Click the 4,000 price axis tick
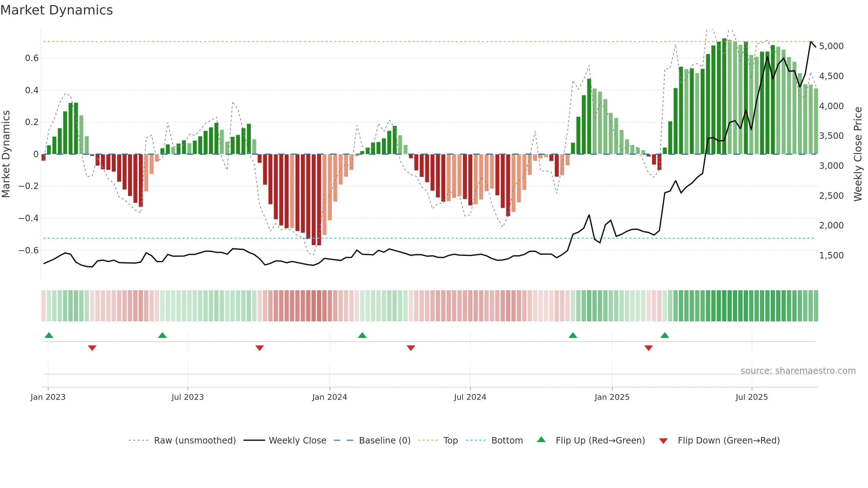The height and width of the screenshot is (488, 868). [831, 106]
